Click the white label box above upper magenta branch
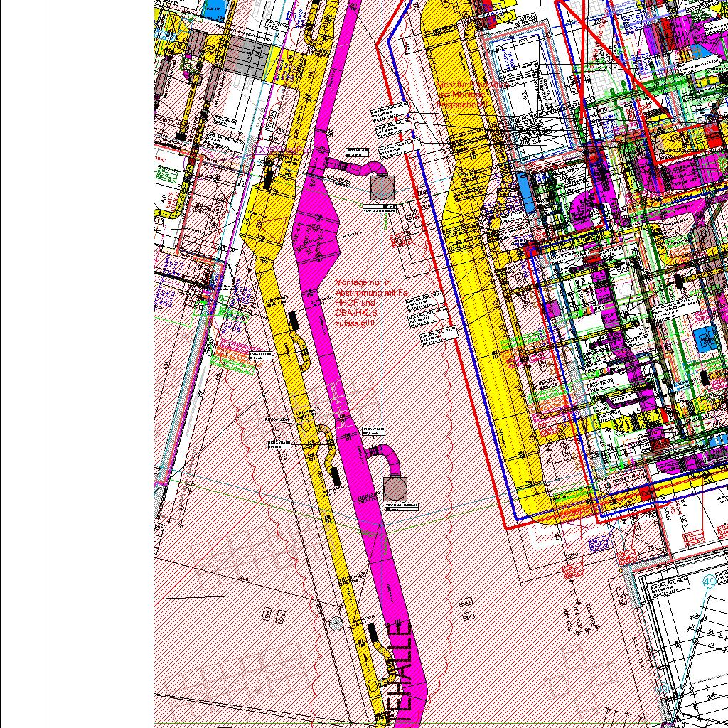Viewport: 728px width, 728px height. coord(356,151)
